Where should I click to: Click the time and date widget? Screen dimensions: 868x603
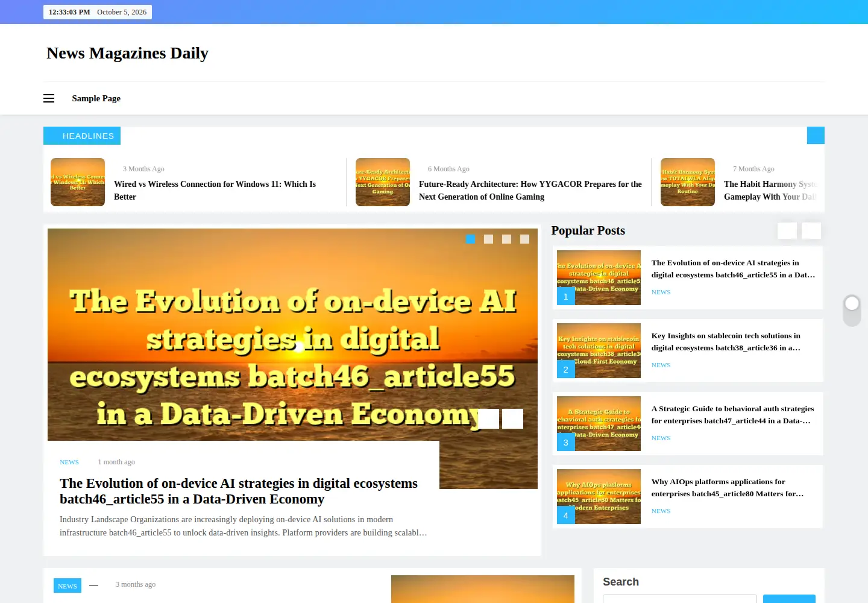pos(98,12)
